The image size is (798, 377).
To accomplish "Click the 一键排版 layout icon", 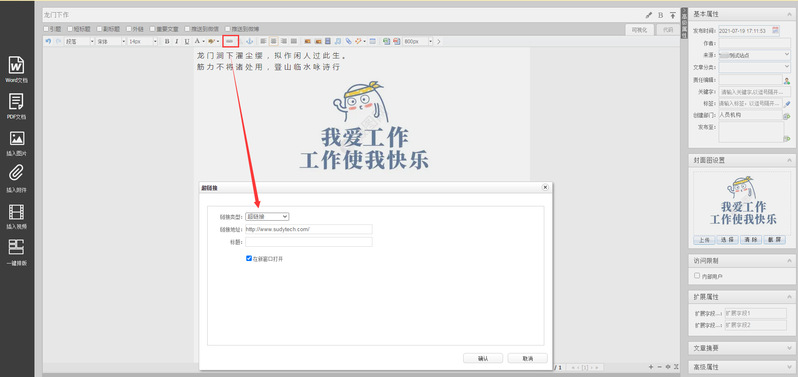I will 17,247.
